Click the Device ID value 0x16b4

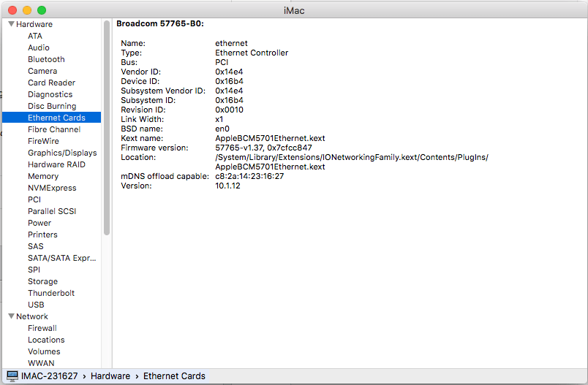[229, 81]
